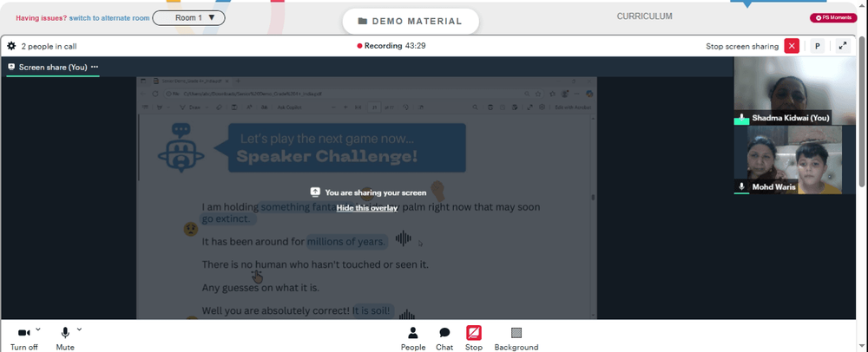Open microphone options chevron
This screenshot has height=352, width=868.
tap(79, 330)
